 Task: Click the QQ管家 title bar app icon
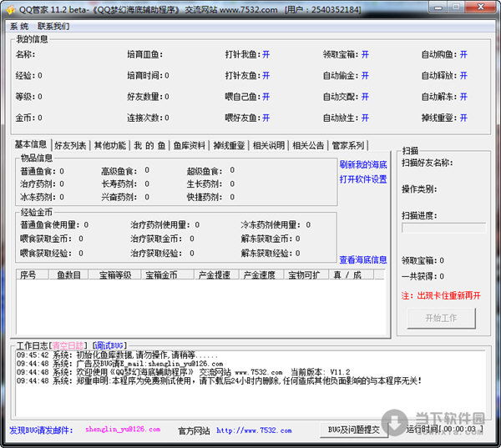(10, 9)
